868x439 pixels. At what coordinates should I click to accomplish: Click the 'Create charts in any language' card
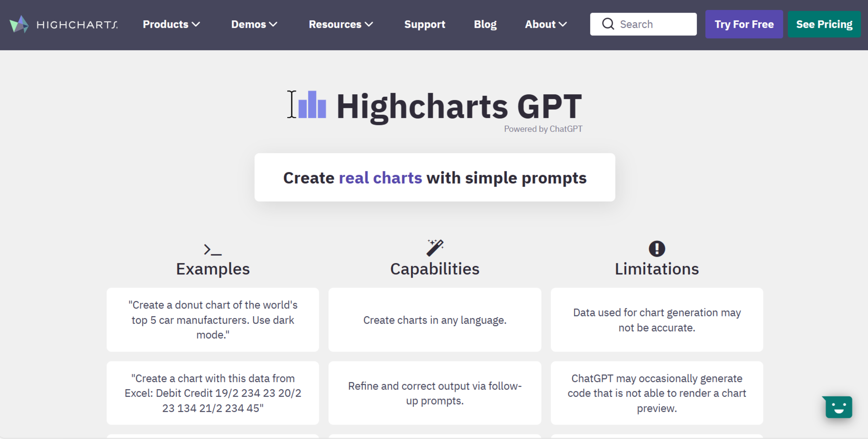(435, 320)
